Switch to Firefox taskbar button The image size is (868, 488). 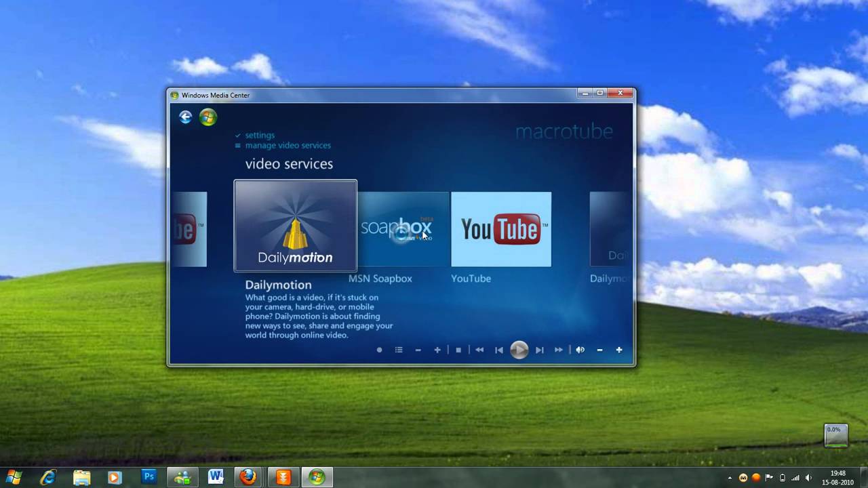click(x=249, y=477)
